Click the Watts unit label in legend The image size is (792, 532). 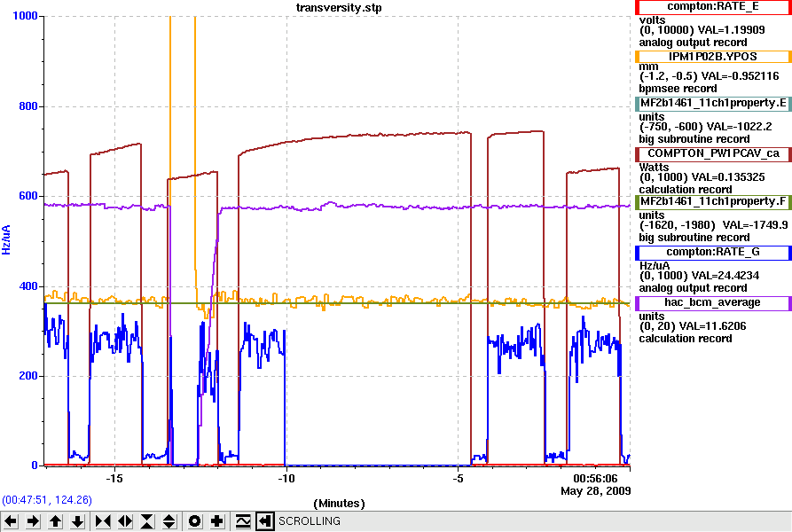(654, 167)
